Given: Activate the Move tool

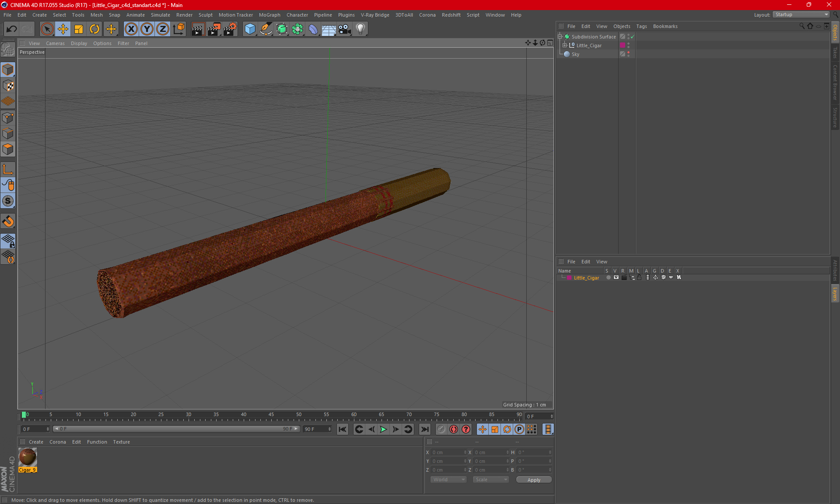Looking at the screenshot, I should pos(63,29).
